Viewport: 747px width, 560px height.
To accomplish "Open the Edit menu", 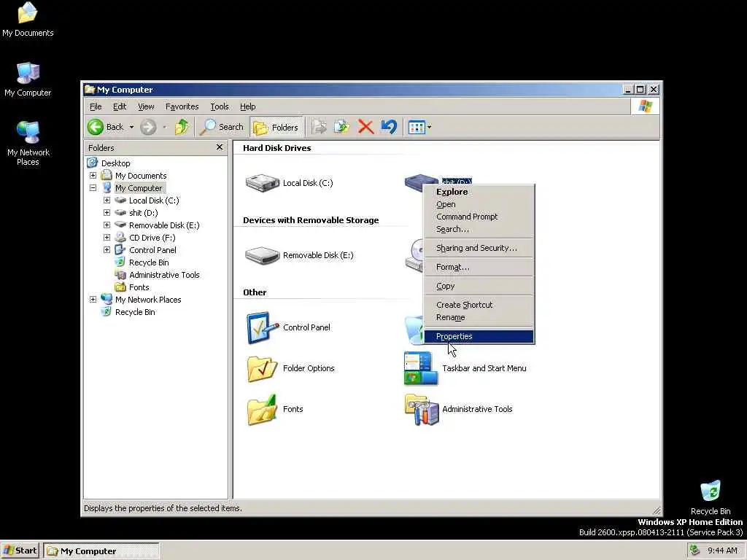I will (x=120, y=106).
